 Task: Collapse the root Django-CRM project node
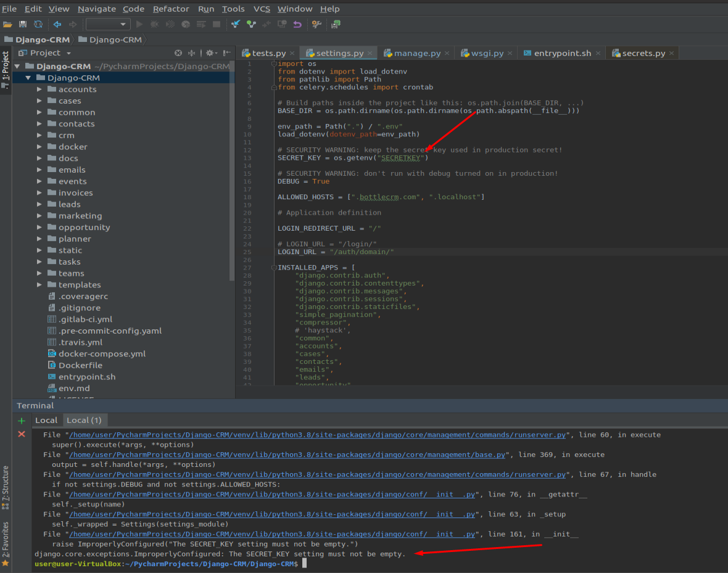coord(17,67)
